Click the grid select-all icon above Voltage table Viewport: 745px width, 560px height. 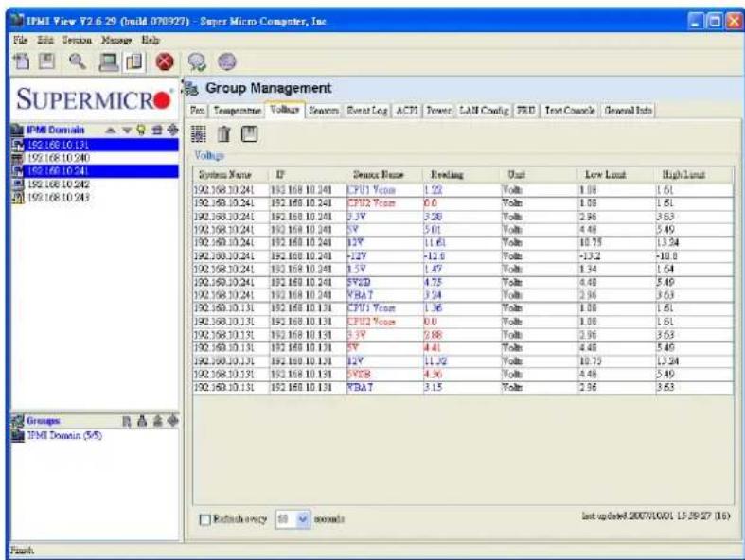coord(199,134)
